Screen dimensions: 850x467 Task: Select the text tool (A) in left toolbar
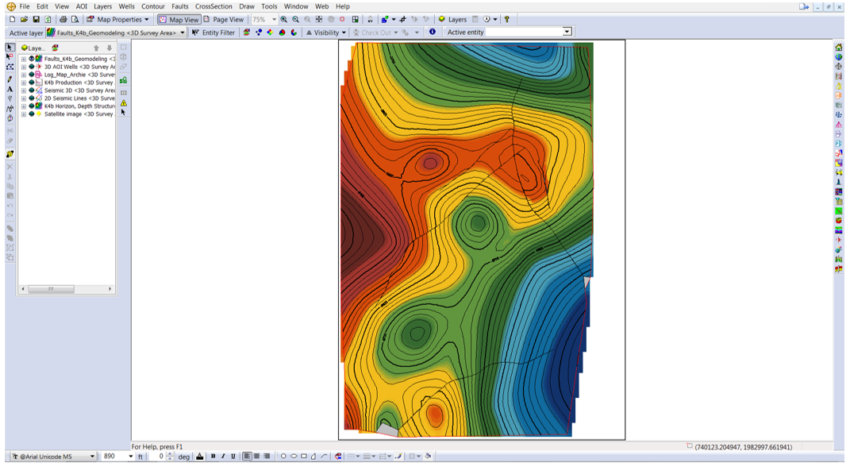click(x=10, y=89)
